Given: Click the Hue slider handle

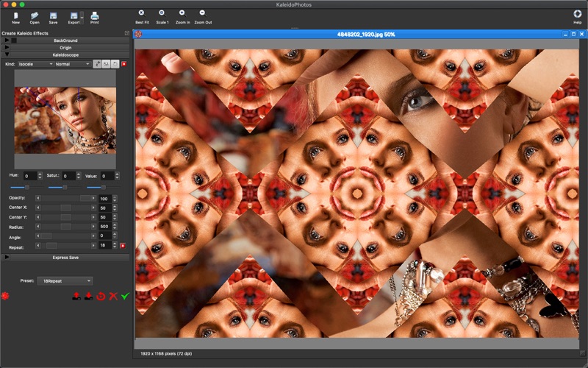Looking at the screenshot, I should (27, 187).
